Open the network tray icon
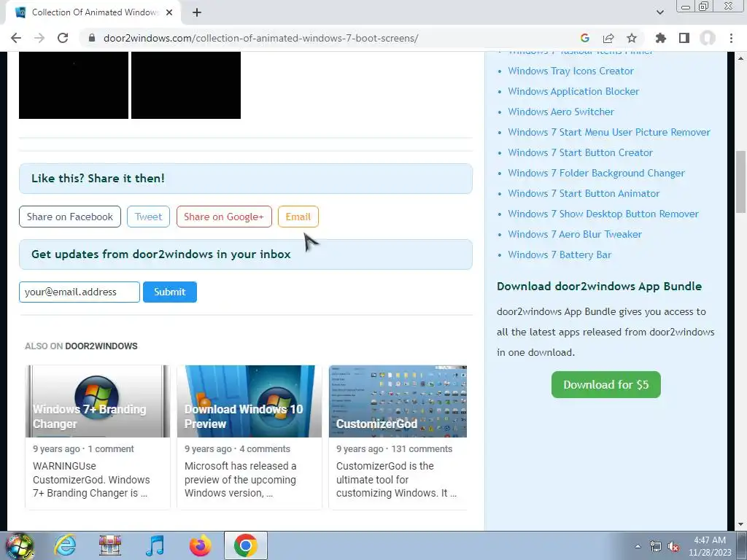The image size is (747, 560). (x=656, y=547)
